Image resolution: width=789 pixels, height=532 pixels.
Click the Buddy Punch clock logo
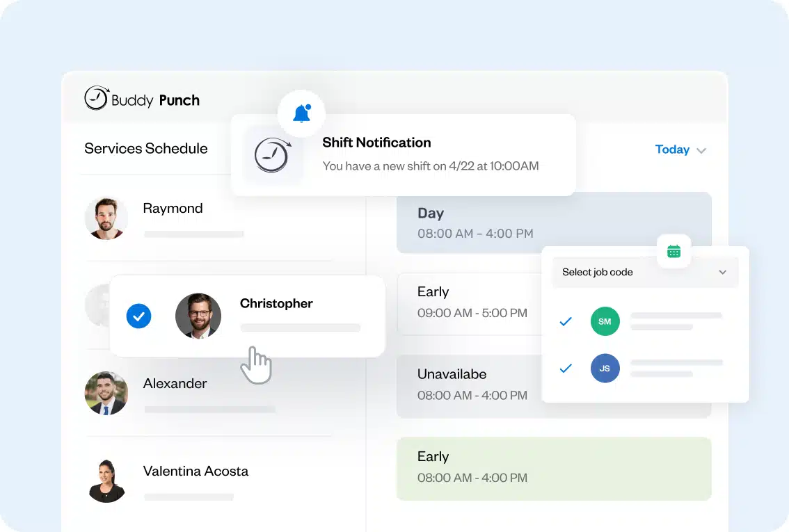96,98
